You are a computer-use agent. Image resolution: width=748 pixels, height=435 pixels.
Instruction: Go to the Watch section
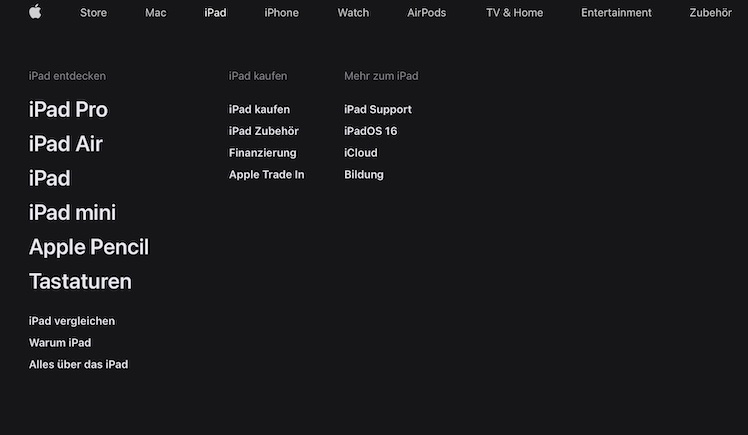[x=353, y=13]
